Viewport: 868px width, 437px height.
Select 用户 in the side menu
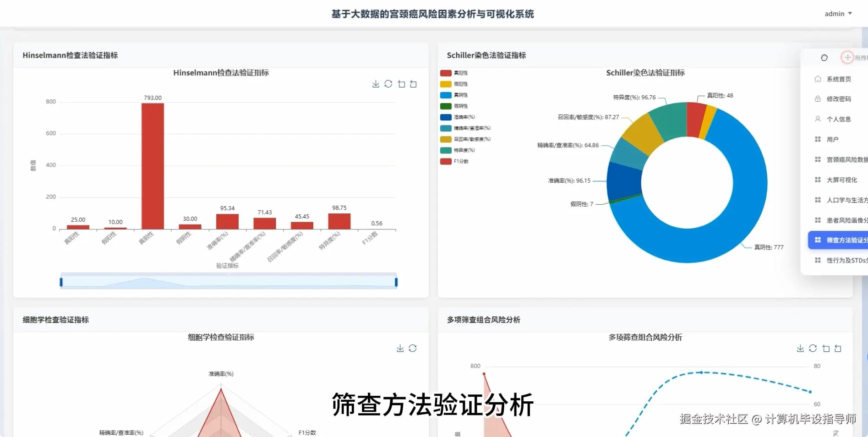(x=838, y=139)
